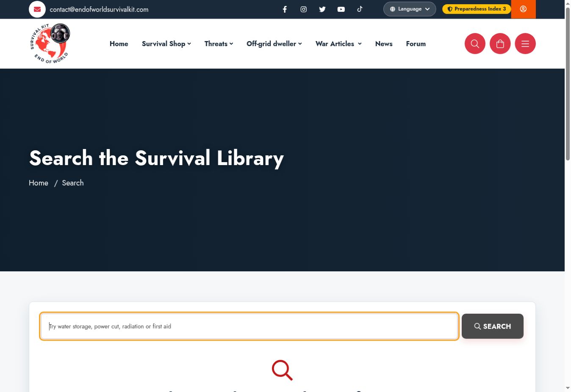Open the Forum page

pyautogui.click(x=416, y=44)
